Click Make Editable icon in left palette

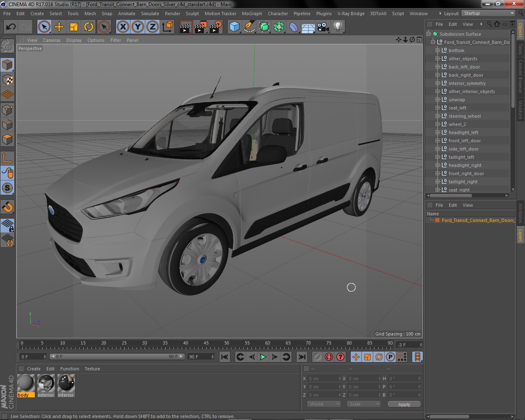click(7, 46)
